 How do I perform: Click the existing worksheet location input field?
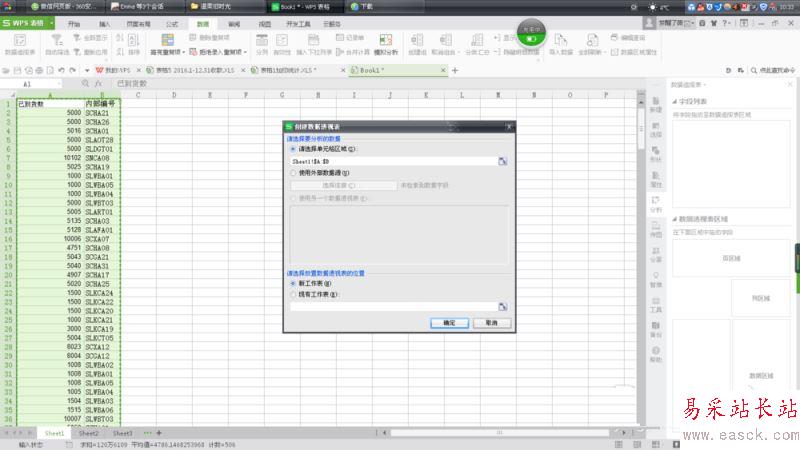pos(393,307)
